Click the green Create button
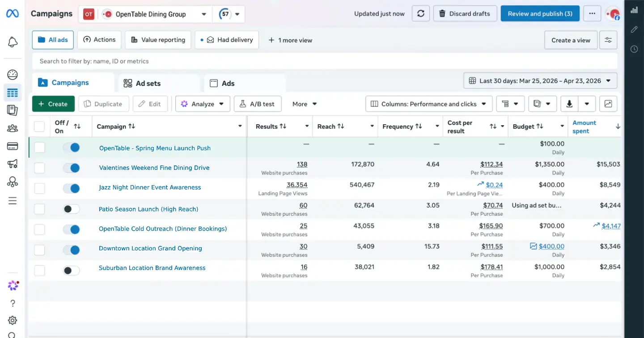644x338 pixels. tap(53, 104)
